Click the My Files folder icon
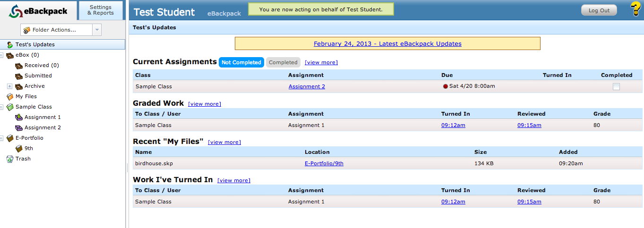Image resolution: width=644 pixels, height=228 pixels. pyautogui.click(x=10, y=97)
